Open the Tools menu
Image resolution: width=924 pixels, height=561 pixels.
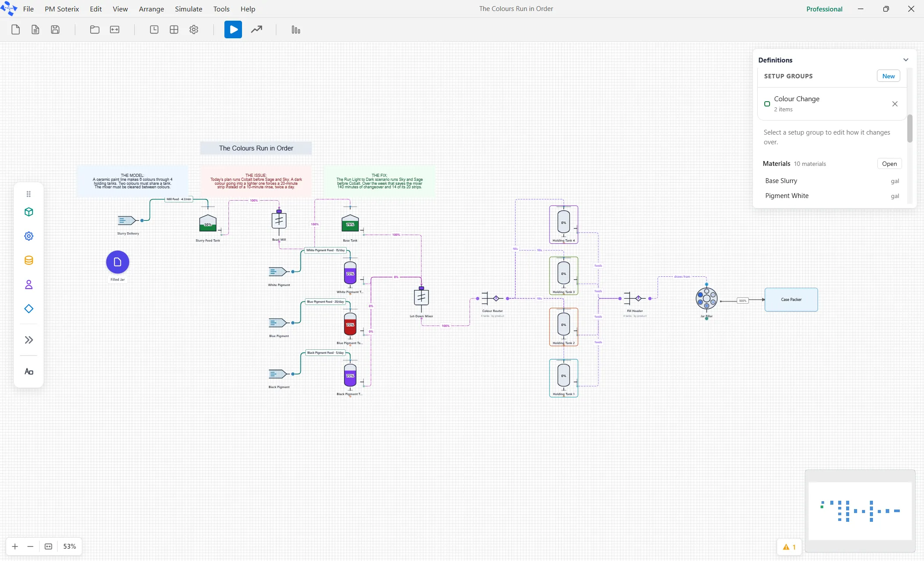pyautogui.click(x=221, y=9)
